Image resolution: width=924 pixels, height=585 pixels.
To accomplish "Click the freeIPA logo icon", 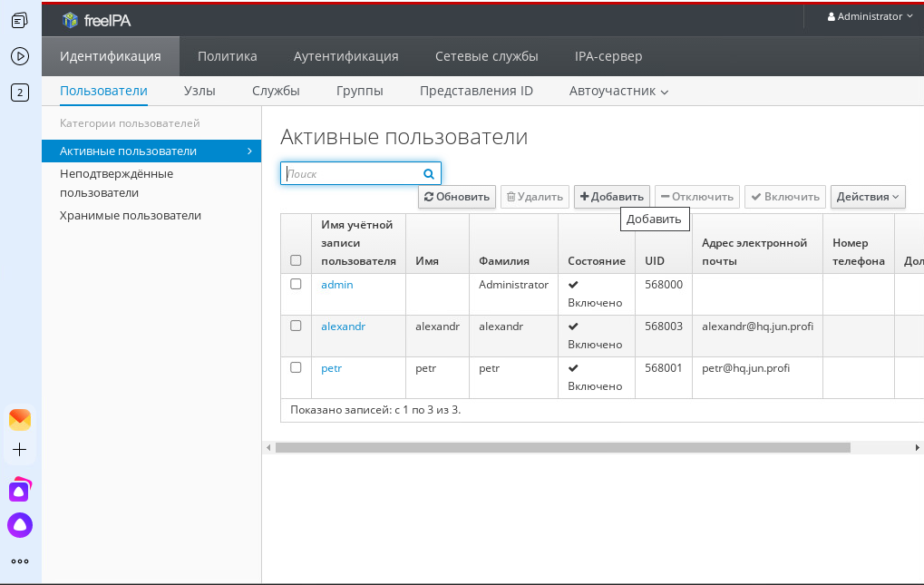I will pyautogui.click(x=70, y=19).
